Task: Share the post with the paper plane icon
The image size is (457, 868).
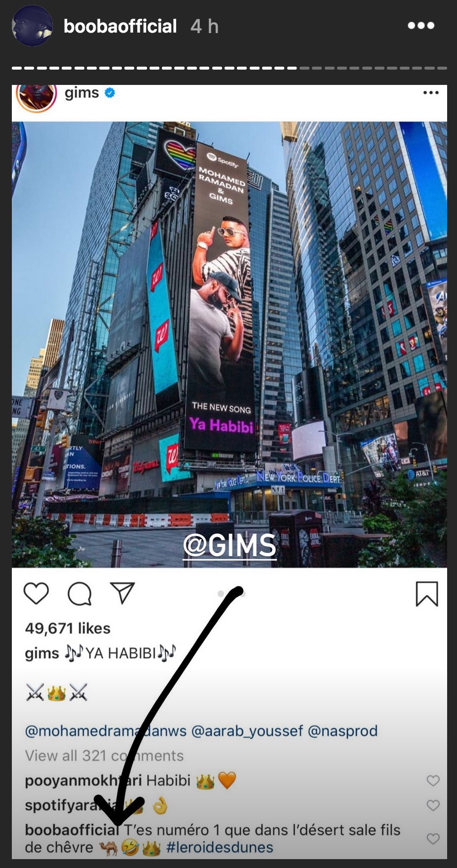Action: pyautogui.click(x=122, y=592)
